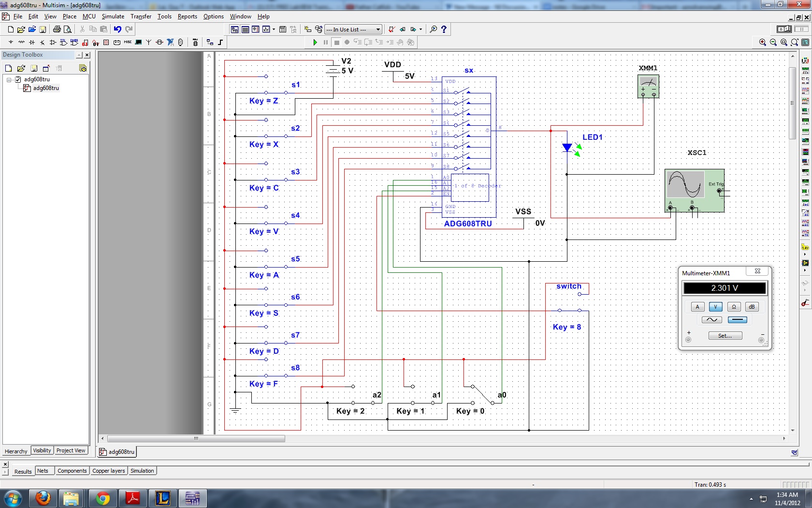The image size is (812, 508).
Task: Open the Reports menu
Action: 188,16
